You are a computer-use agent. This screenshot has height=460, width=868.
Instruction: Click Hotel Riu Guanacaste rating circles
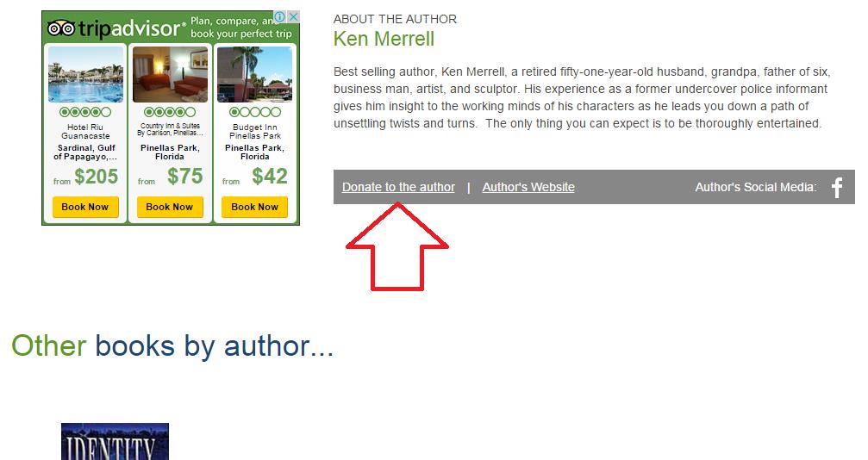[x=85, y=112]
